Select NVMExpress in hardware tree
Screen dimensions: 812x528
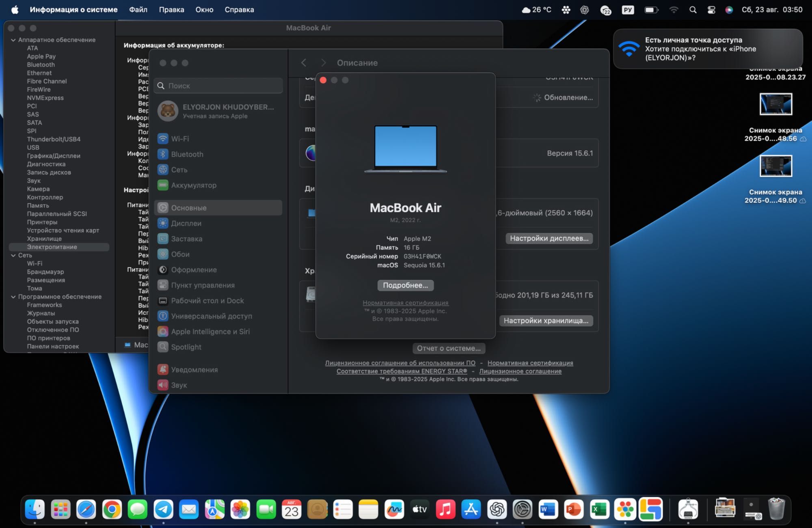pyautogui.click(x=45, y=98)
